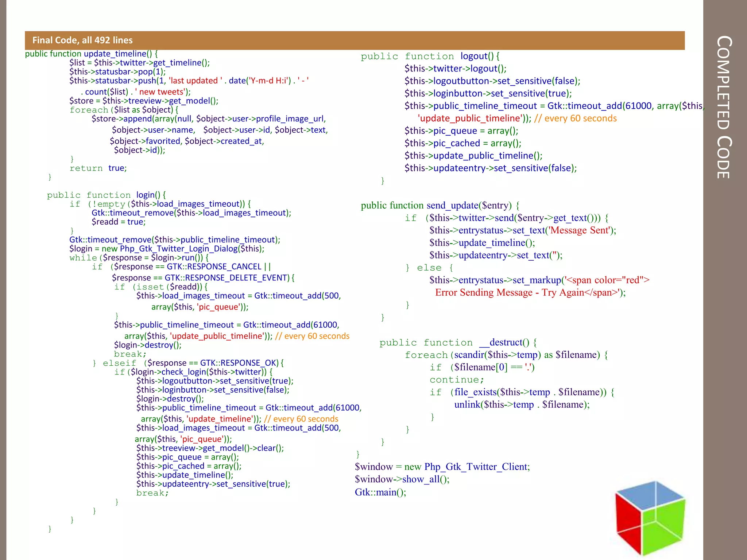Click '$list = $this->twitter->get_timeline();' line

pyautogui.click(x=140, y=63)
